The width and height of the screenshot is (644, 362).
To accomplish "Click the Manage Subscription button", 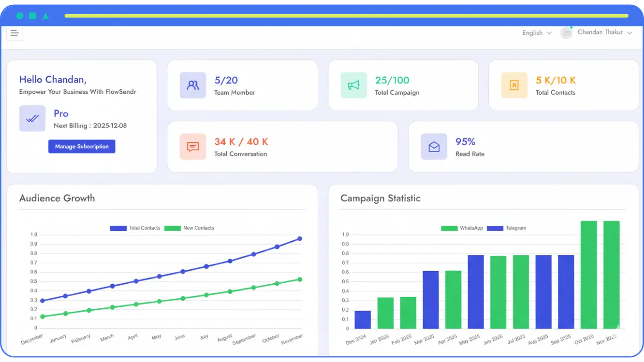I will click(x=82, y=147).
